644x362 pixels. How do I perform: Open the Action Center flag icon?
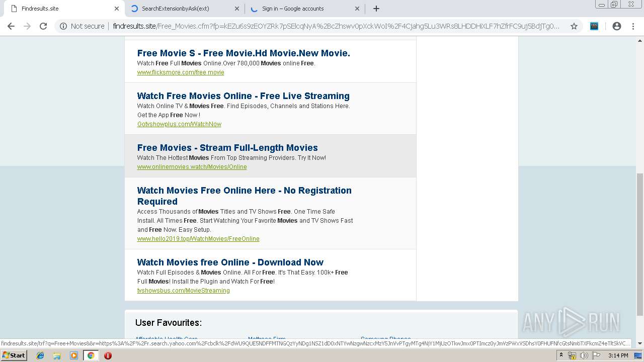(595, 355)
